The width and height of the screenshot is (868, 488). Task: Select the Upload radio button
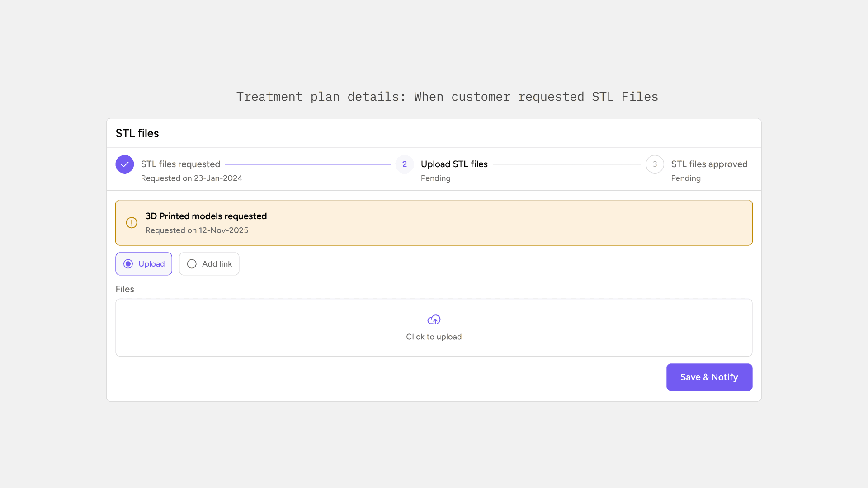pos(128,264)
